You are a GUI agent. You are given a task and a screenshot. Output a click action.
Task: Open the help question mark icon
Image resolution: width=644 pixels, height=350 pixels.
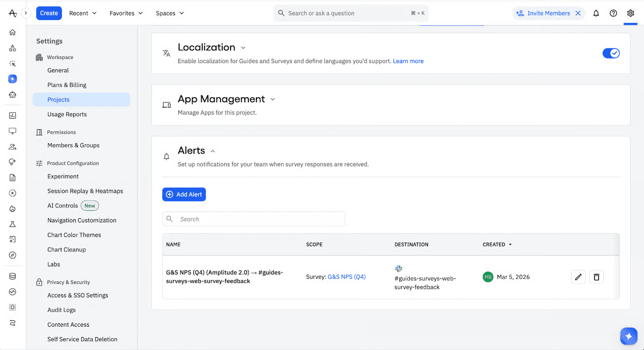tap(613, 13)
